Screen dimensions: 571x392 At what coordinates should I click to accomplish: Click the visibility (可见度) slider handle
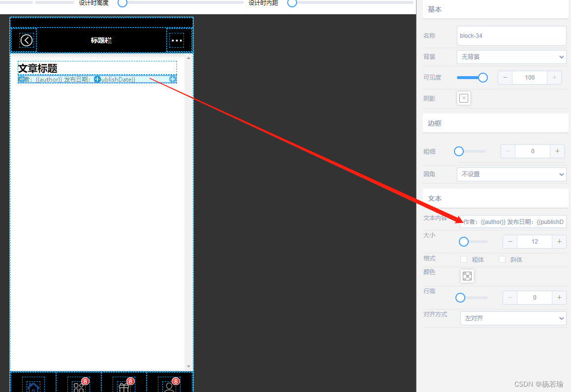tap(483, 78)
